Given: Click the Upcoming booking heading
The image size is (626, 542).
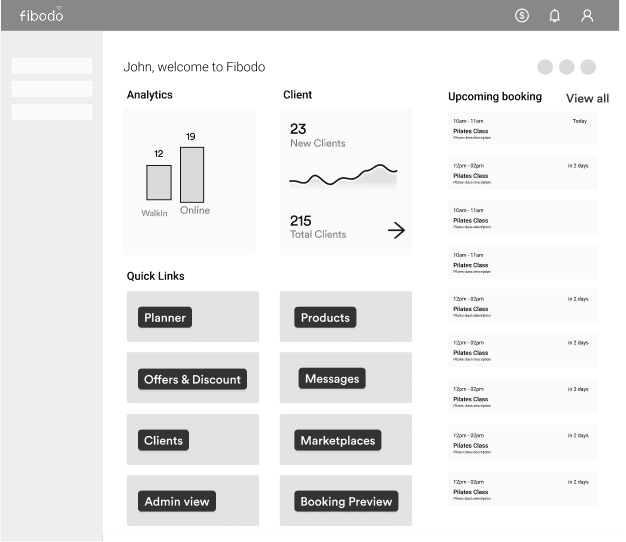Looking at the screenshot, I should pyautogui.click(x=495, y=97).
